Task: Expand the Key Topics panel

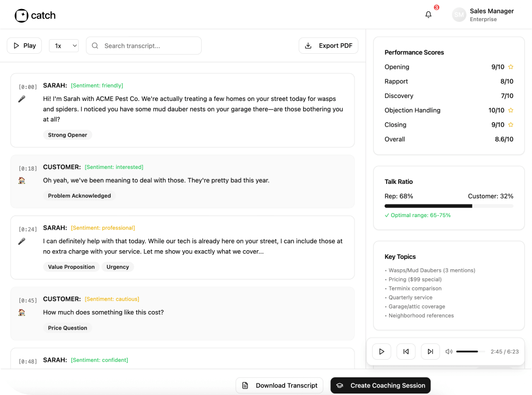Action: tap(401, 257)
